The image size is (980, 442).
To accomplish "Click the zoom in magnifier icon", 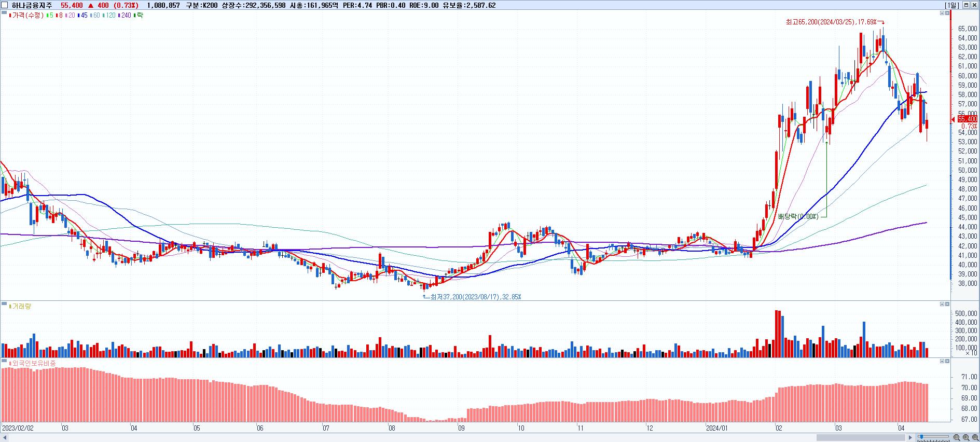I will point(967,437).
